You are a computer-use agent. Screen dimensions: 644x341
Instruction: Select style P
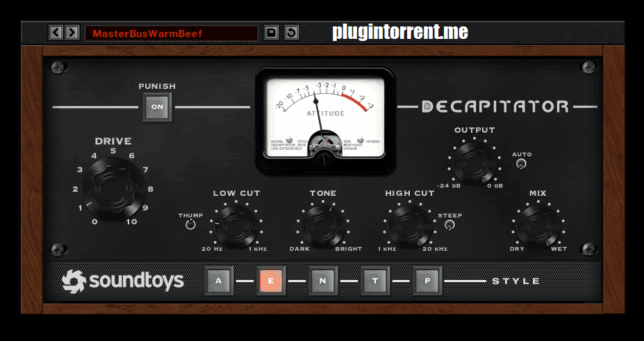[427, 281]
